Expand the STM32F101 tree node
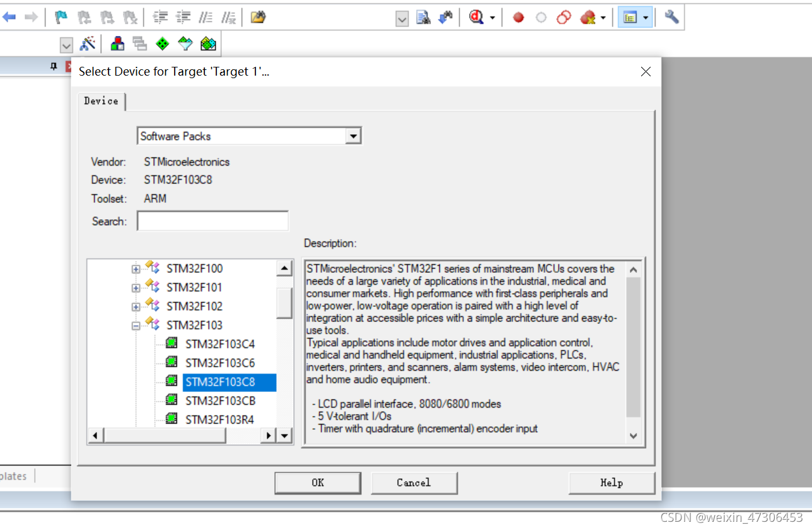Screen dimensions: 812x530 tap(136, 288)
